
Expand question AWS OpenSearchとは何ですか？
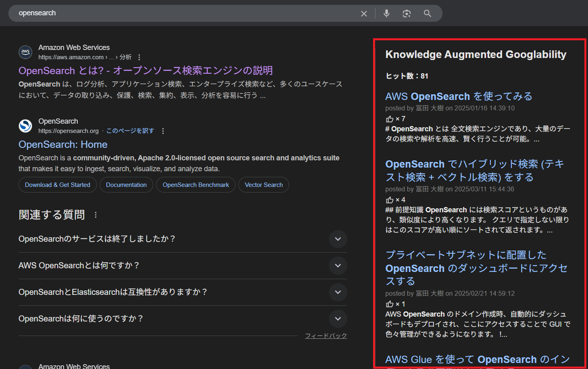click(x=338, y=265)
